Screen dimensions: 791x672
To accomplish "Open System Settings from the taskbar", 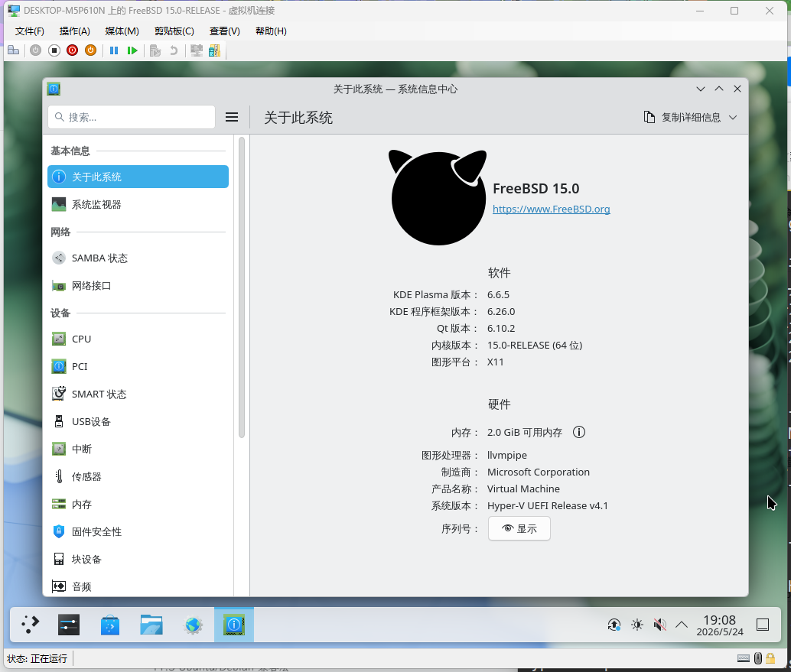I will point(69,625).
